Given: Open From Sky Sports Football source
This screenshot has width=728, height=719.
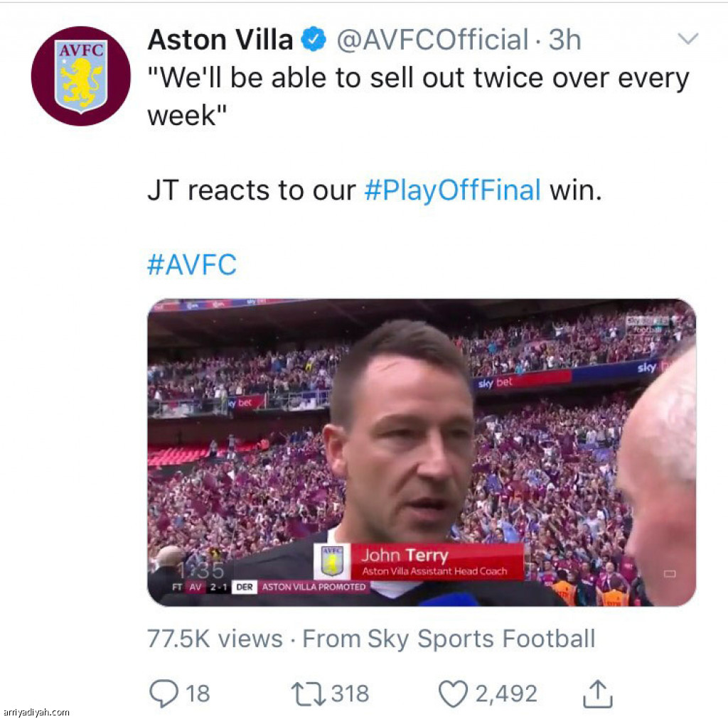Looking at the screenshot, I should click(x=449, y=639).
